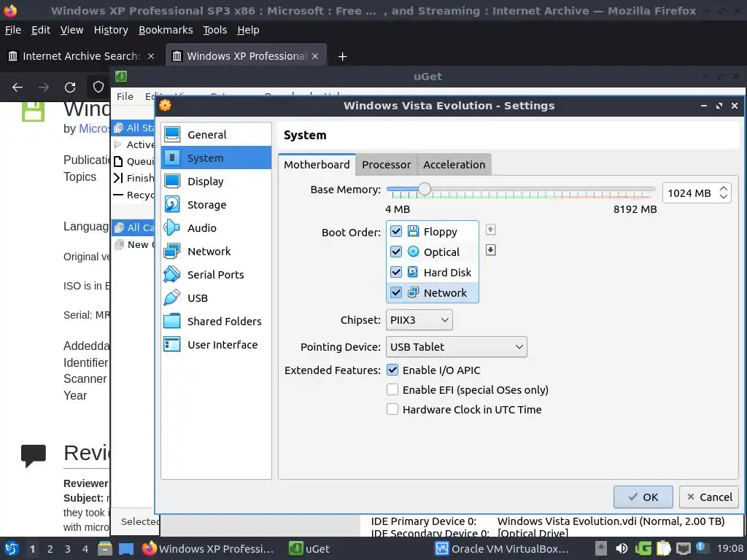The image size is (747, 560).
Task: Open the Audio settings category
Action: tap(216, 228)
